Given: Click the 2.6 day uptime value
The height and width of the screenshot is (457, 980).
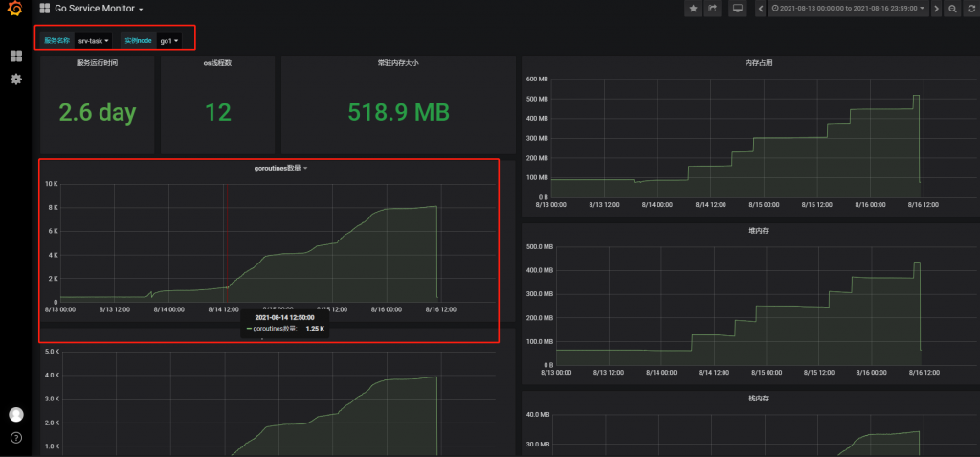Looking at the screenshot, I should 97,112.
